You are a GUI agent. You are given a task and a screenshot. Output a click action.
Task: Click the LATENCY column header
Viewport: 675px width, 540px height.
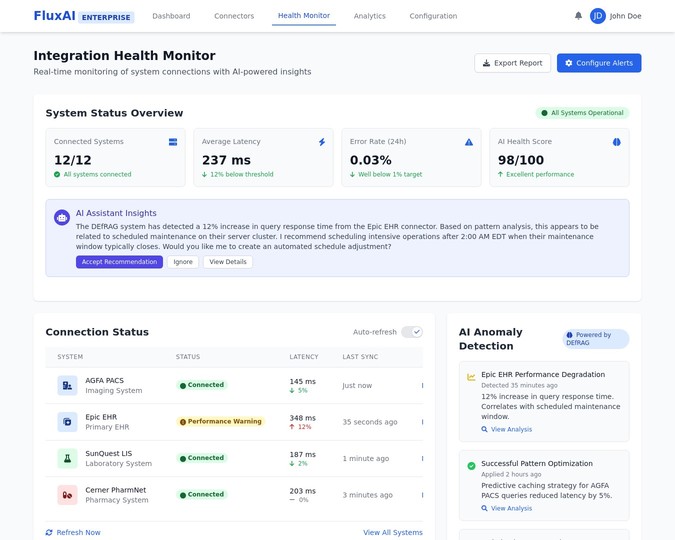click(x=304, y=357)
